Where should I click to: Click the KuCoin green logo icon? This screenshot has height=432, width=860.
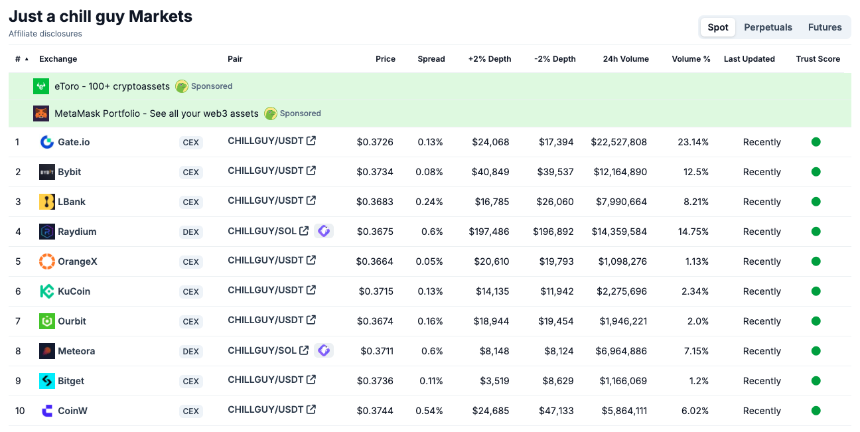click(47, 291)
